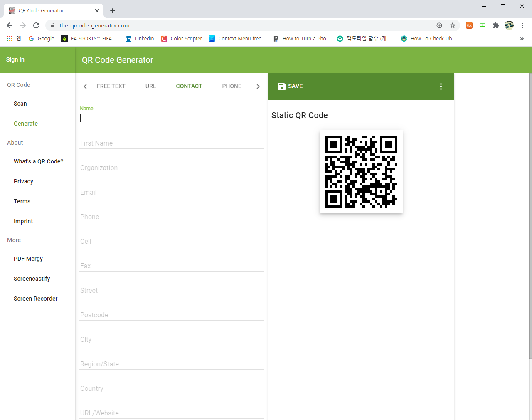Close the QR Code Generator tab
Screen dimensions: 532x420
click(97, 11)
